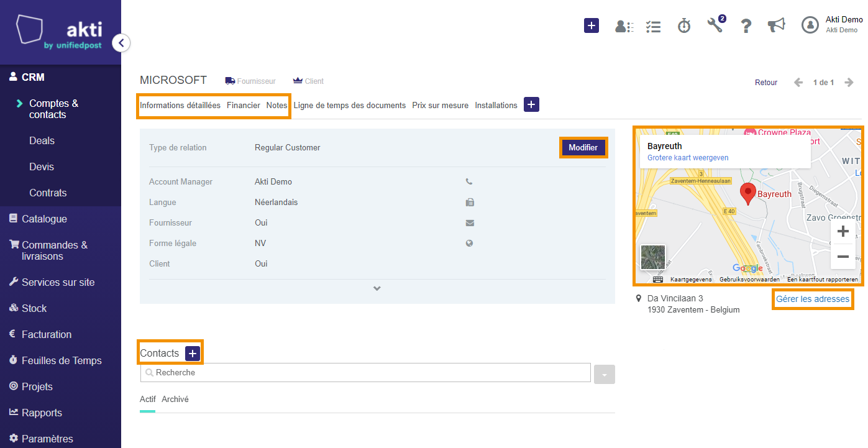The width and height of the screenshot is (868, 448).
Task: Go to previous record with left arrow
Action: pos(798,83)
